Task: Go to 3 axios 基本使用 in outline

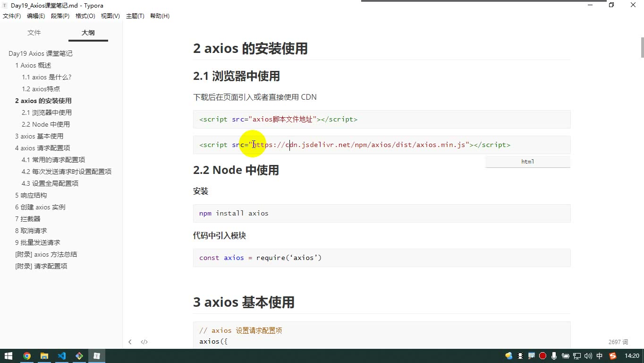Action: (x=39, y=136)
